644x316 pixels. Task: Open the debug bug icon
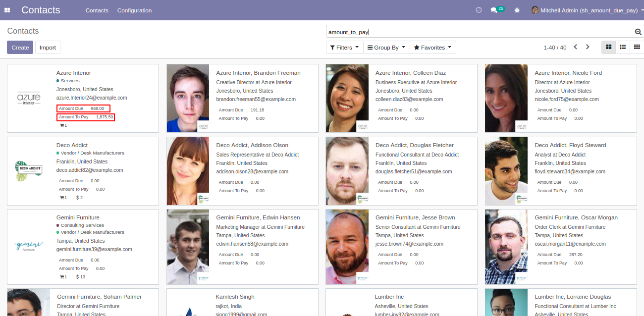click(x=517, y=10)
